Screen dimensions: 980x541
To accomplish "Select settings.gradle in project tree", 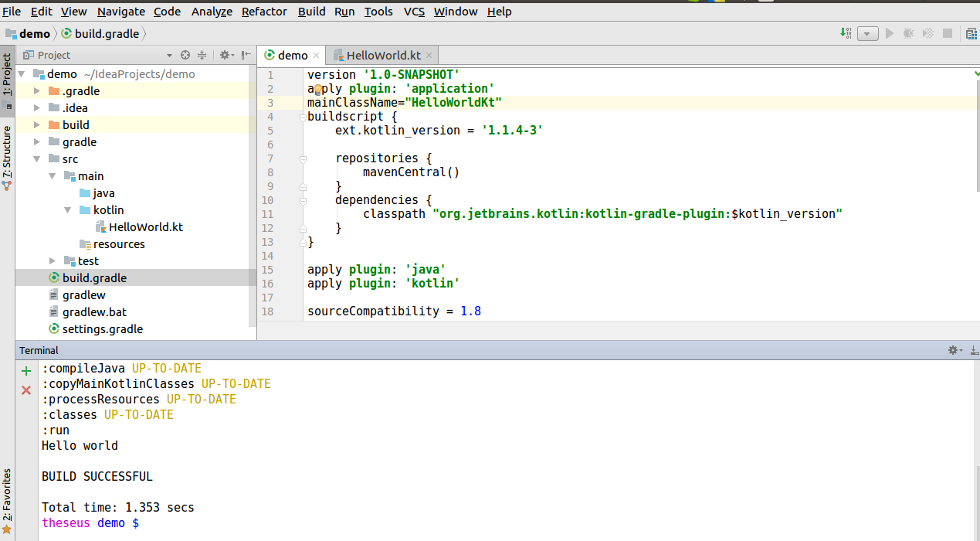I will [x=94, y=329].
